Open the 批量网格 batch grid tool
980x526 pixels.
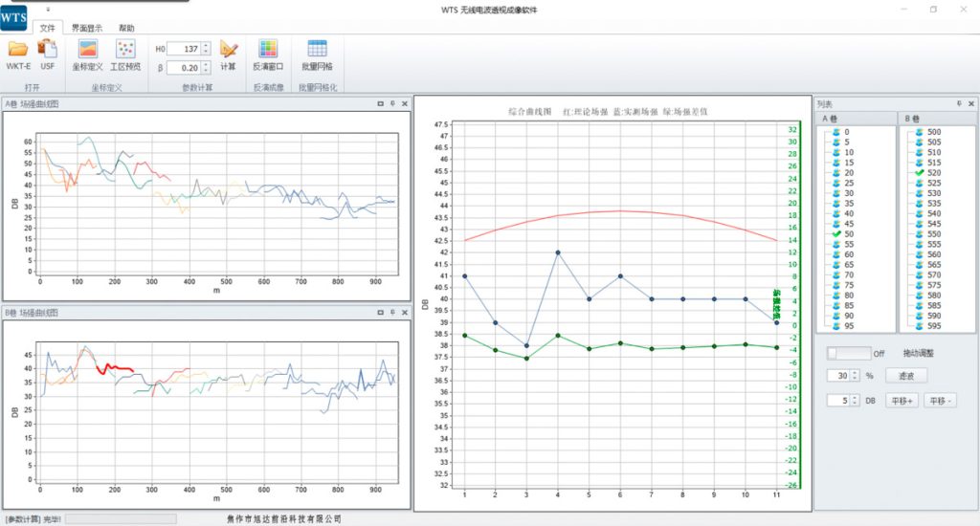(317, 55)
